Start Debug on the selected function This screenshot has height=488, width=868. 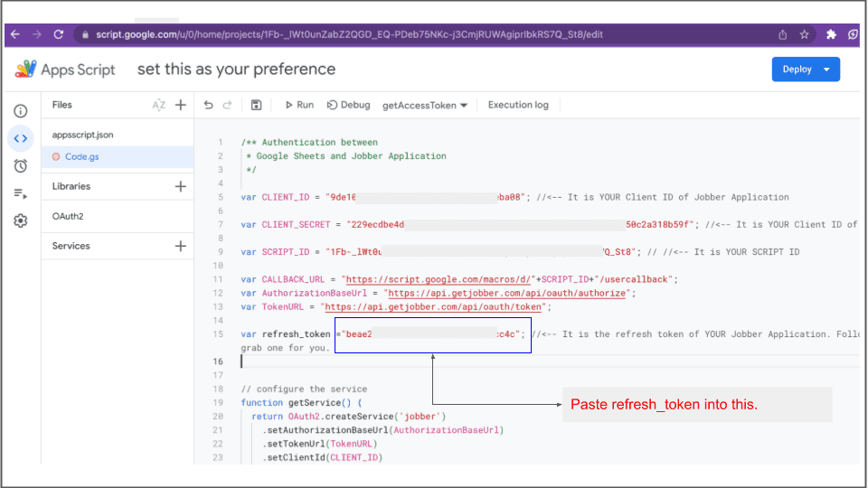point(349,105)
